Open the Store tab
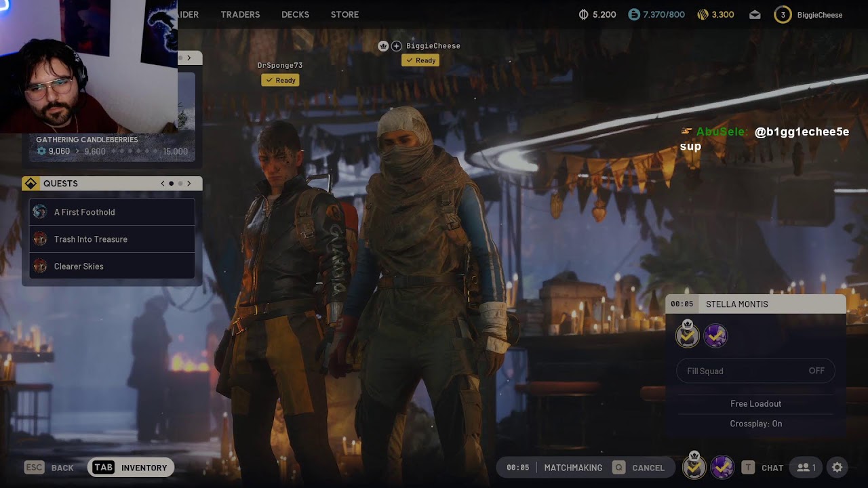This screenshot has width=868, height=488. [x=344, y=14]
